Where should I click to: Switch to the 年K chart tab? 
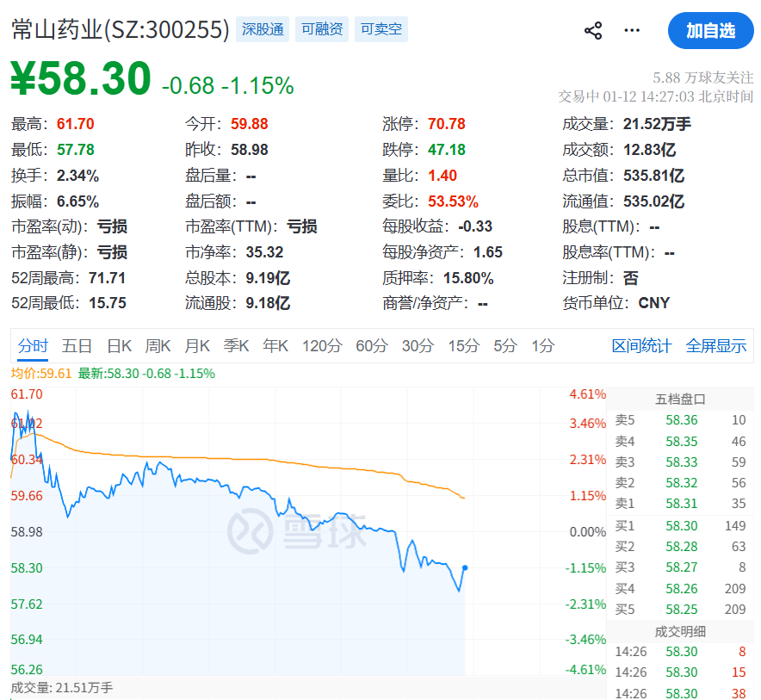click(275, 346)
